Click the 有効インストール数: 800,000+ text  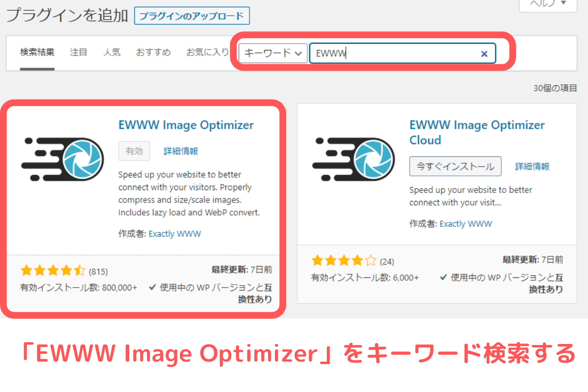79,288
